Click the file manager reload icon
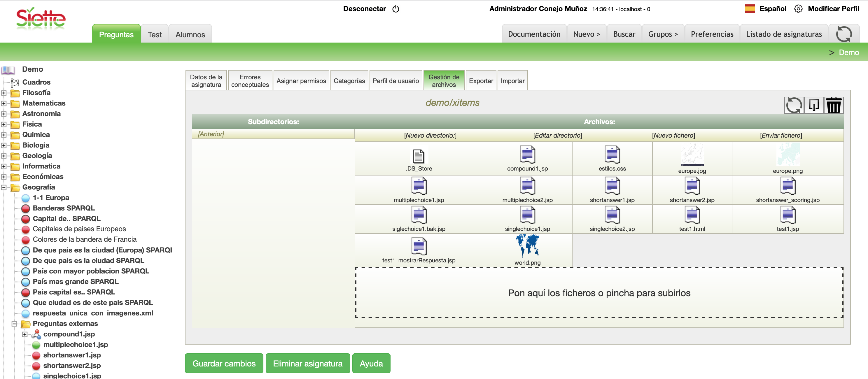Viewport: 868px width, 379px height. (x=794, y=106)
